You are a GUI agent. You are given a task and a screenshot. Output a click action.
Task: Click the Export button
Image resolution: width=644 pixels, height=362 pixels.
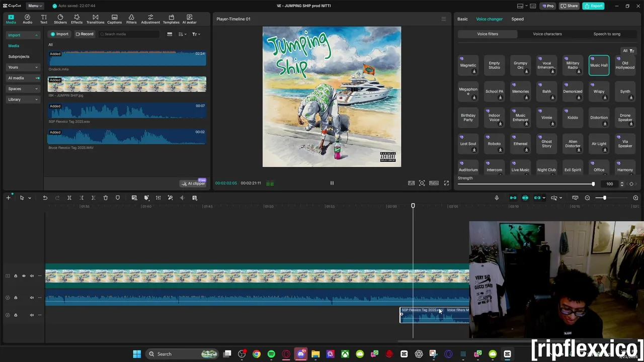[594, 6]
